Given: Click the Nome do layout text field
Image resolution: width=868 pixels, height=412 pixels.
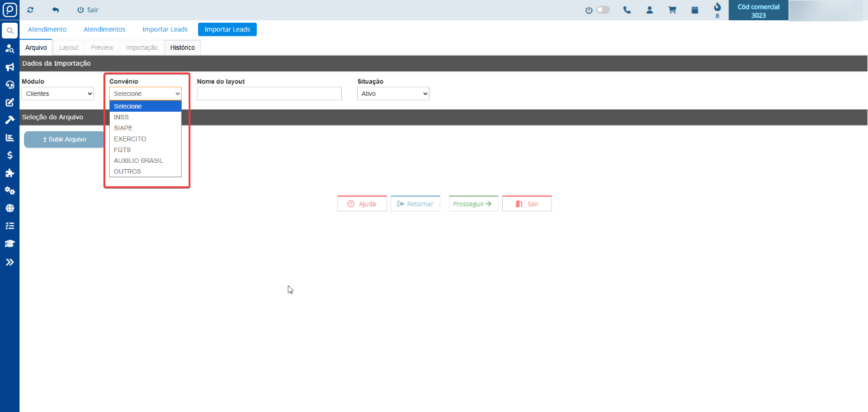Looking at the screenshot, I should (x=269, y=93).
